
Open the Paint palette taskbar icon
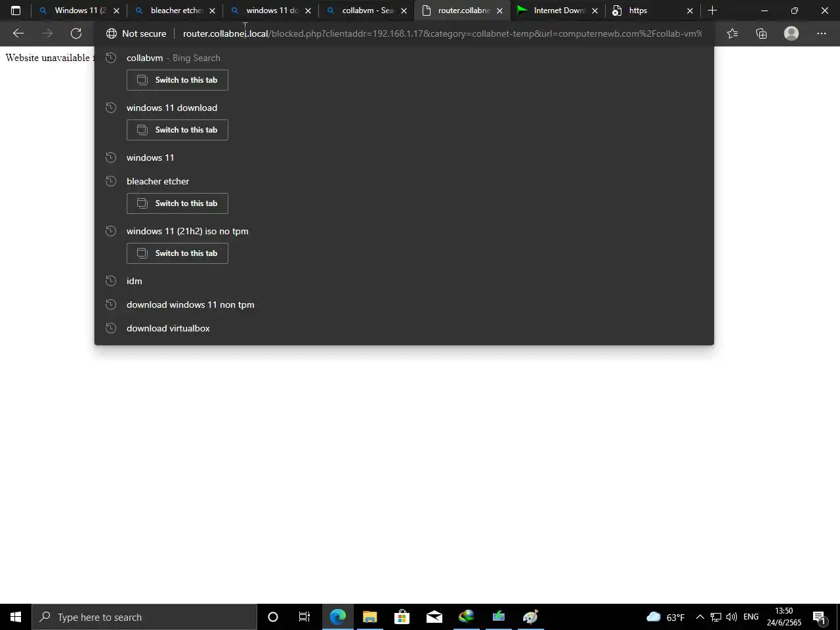point(530,617)
